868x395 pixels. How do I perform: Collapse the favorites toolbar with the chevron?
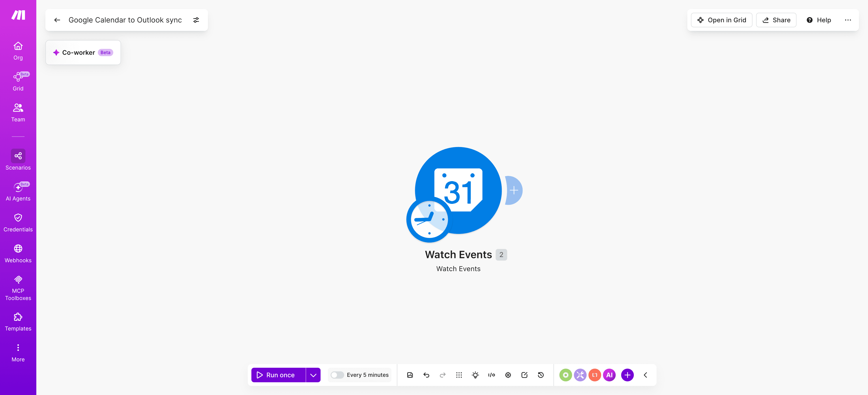[645, 375]
